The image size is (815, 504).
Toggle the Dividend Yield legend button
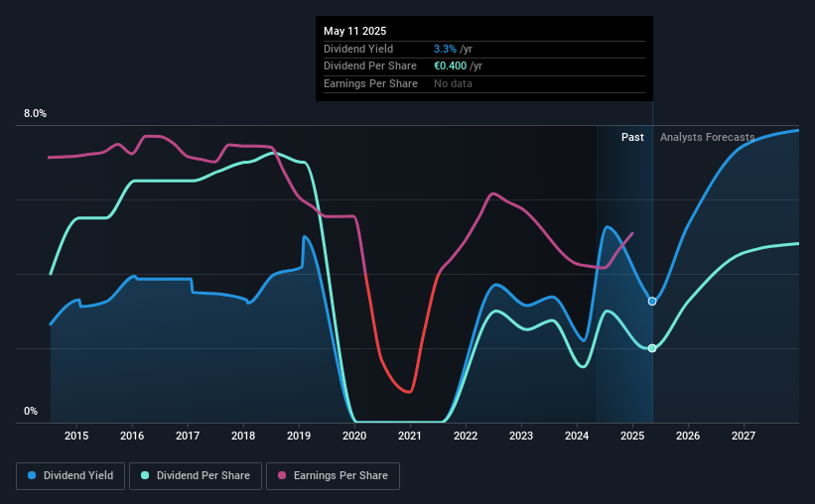(70, 476)
